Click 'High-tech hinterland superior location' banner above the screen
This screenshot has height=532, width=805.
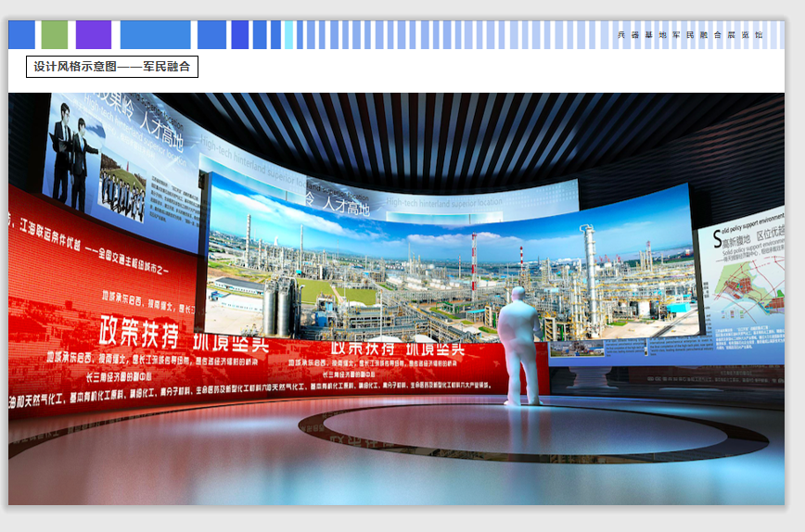click(x=444, y=203)
